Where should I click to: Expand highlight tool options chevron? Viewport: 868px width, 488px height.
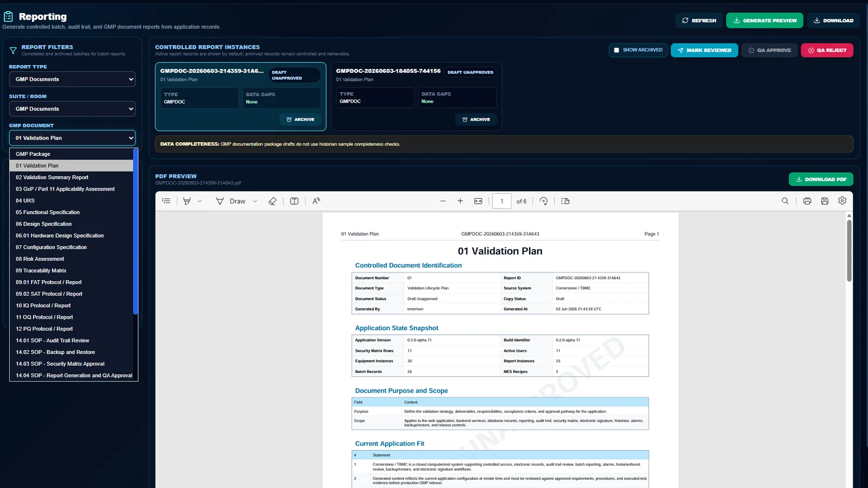pyautogui.click(x=200, y=201)
